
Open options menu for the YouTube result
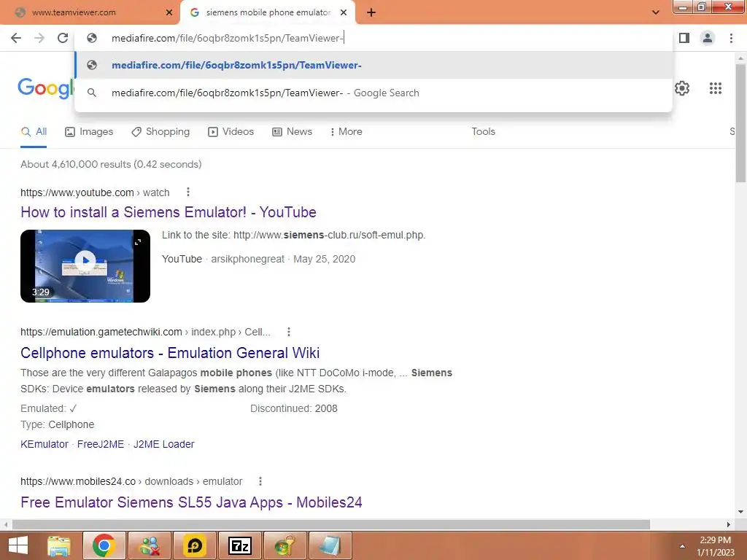click(x=188, y=192)
